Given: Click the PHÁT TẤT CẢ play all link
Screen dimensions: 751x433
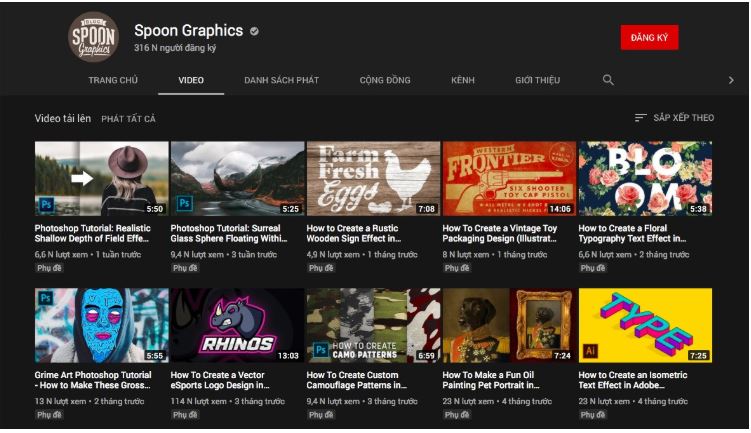Looking at the screenshot, I should click(x=128, y=119).
